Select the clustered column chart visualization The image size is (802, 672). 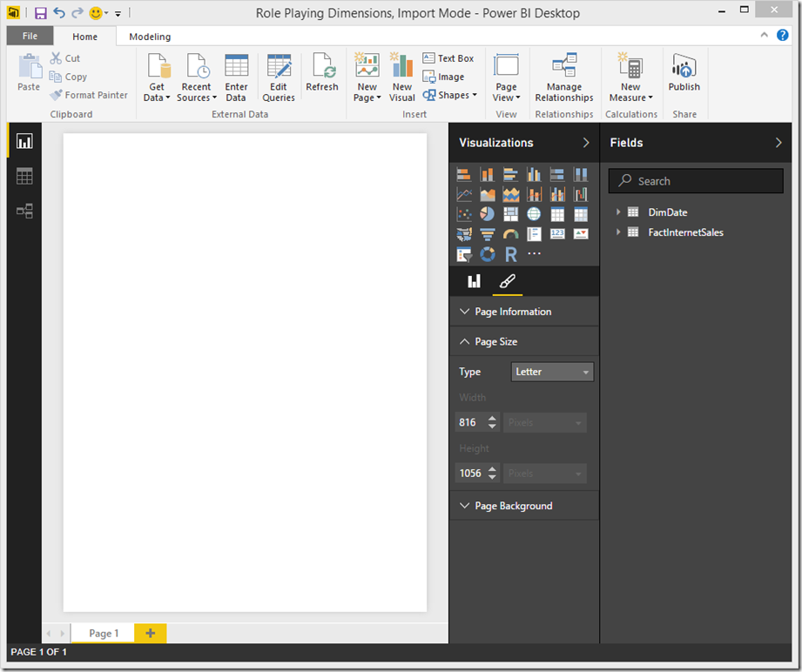click(x=534, y=174)
